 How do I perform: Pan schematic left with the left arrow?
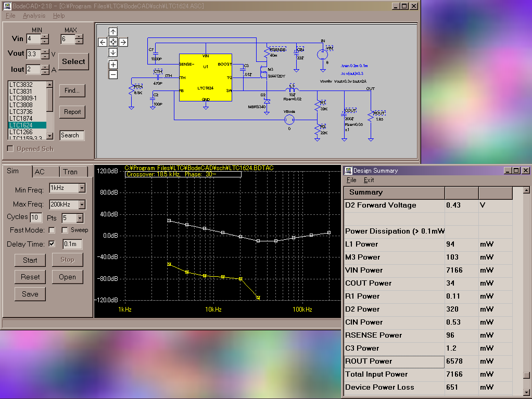point(103,42)
